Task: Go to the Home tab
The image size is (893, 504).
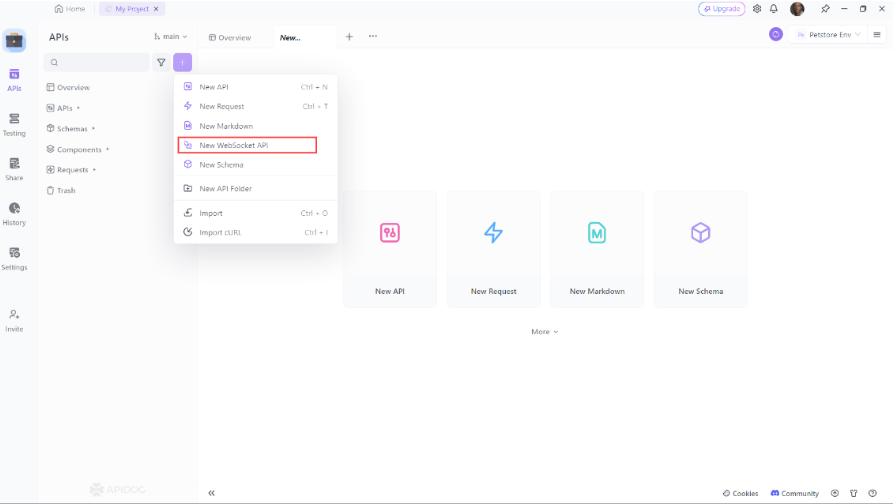Action: click(x=69, y=9)
